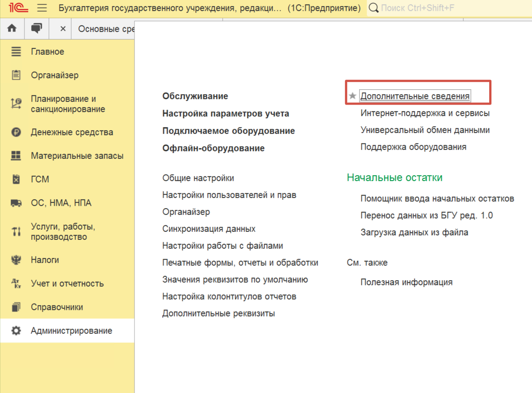Open the Материальные запасы section

77,156
